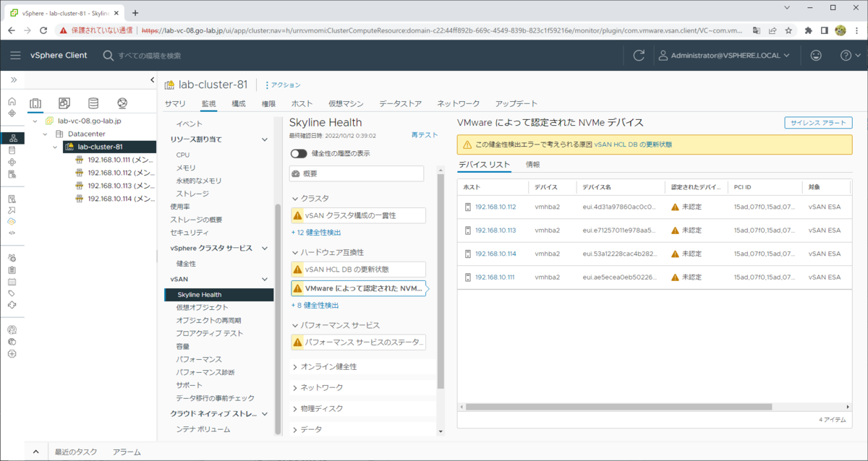Open the データストア tab
This screenshot has width=868, height=461.
pyautogui.click(x=400, y=103)
